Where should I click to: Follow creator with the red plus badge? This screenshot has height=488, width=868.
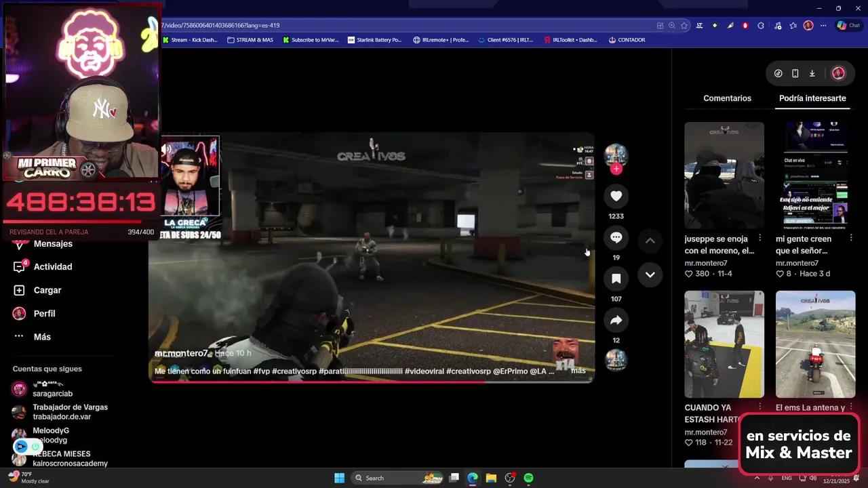[x=616, y=169]
